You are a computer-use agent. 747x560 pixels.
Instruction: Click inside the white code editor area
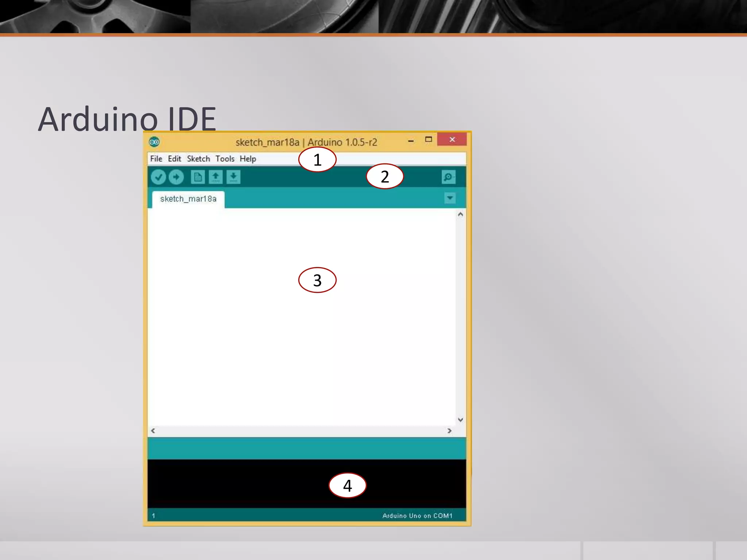(x=302, y=316)
